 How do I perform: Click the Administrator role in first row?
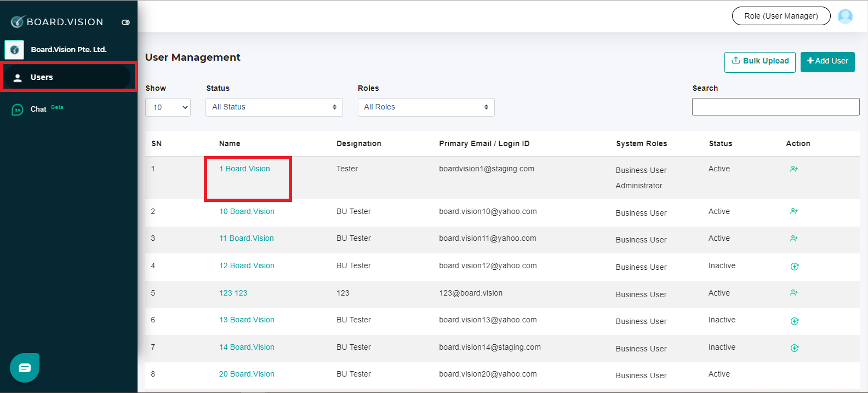click(639, 186)
